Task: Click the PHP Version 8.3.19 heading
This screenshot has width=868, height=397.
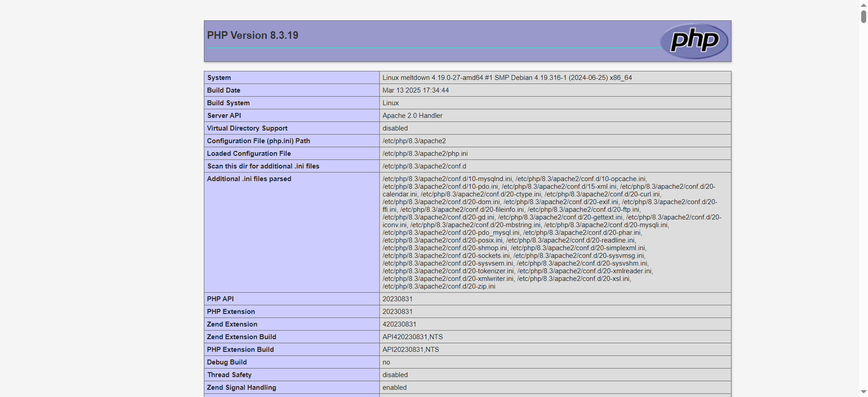Action: click(253, 35)
